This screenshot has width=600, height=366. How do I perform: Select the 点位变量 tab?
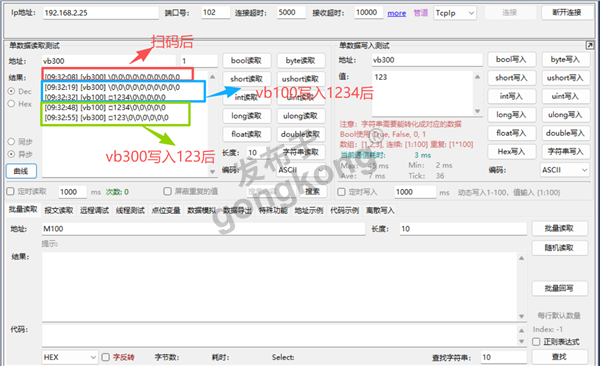pos(166,210)
